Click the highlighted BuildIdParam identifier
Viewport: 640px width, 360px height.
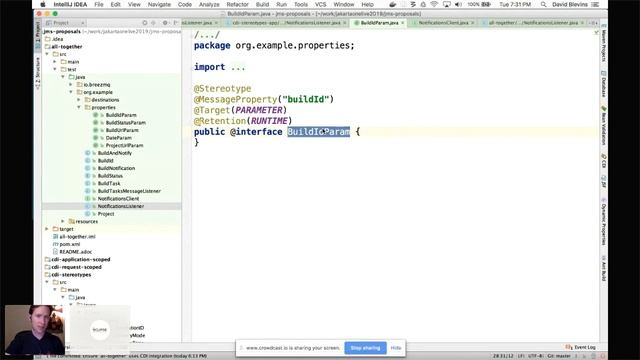point(318,132)
